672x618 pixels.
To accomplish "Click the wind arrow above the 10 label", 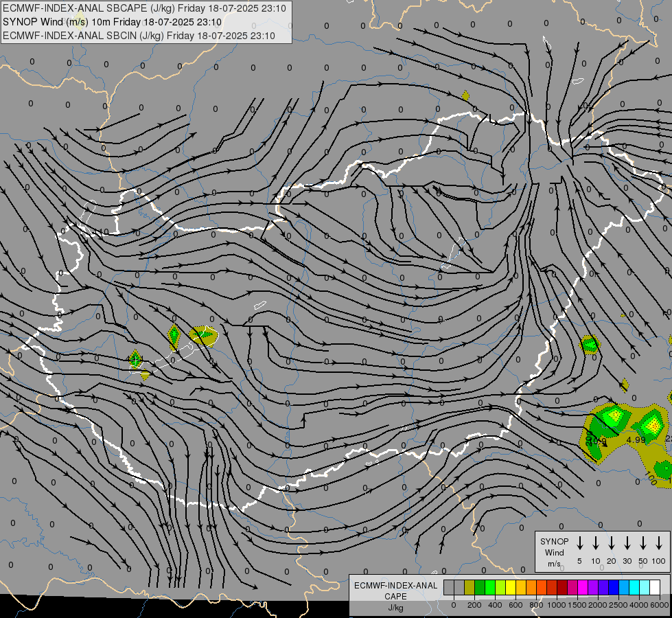I will [596, 542].
